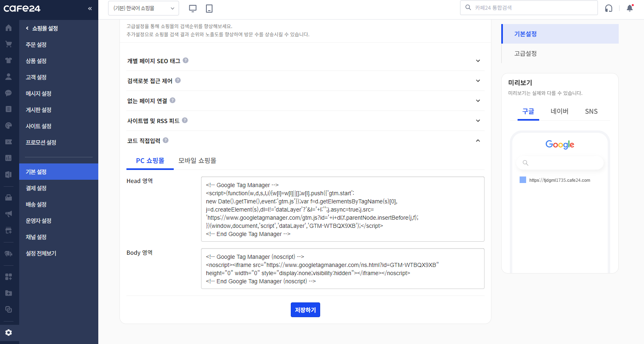644x344 pixels.
Task: Switch preview to 네이버 tab
Action: (x=560, y=111)
